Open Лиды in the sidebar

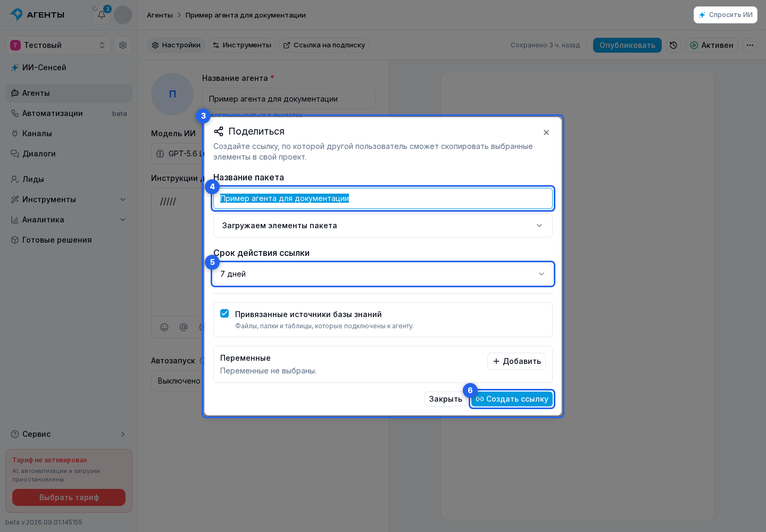[69, 179]
